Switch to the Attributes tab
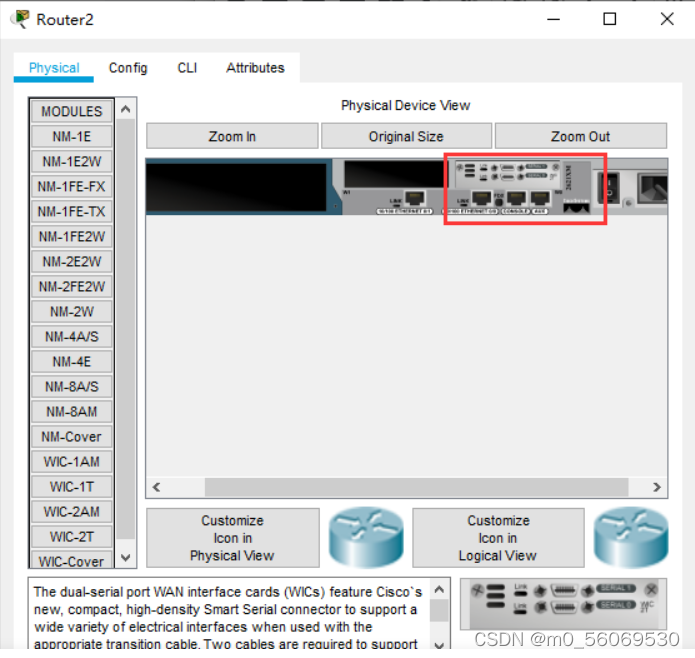The width and height of the screenshot is (695, 658). tap(255, 68)
